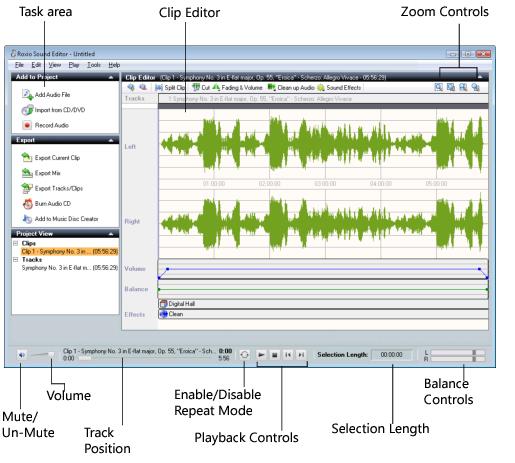The width and height of the screenshot is (515, 463).
Task: Click the Clip Editor title text
Action: 140,77
